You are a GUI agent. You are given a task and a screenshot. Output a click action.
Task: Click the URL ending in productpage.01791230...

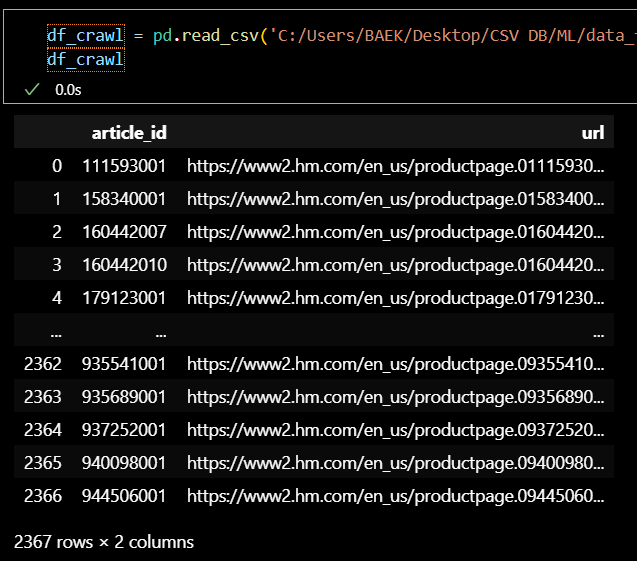[396, 298]
